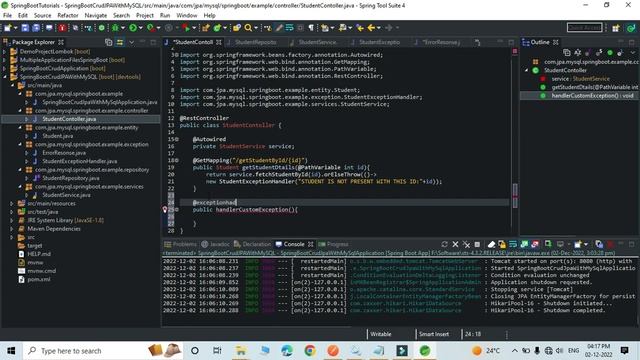The height and width of the screenshot is (360, 640).
Task: Open the Declaration view tab
Action: tap(252, 244)
